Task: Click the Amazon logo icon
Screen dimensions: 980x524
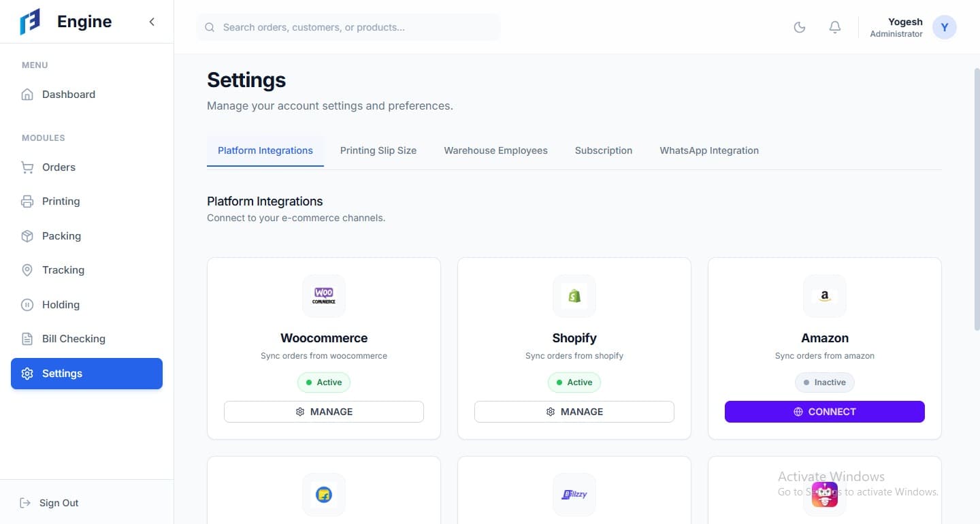Action: (x=825, y=296)
